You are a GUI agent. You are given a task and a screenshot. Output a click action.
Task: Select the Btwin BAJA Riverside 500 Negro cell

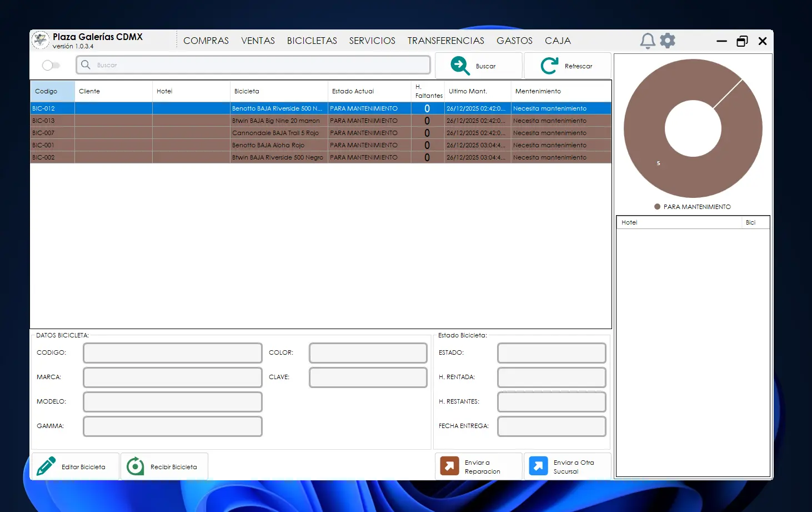tap(279, 157)
